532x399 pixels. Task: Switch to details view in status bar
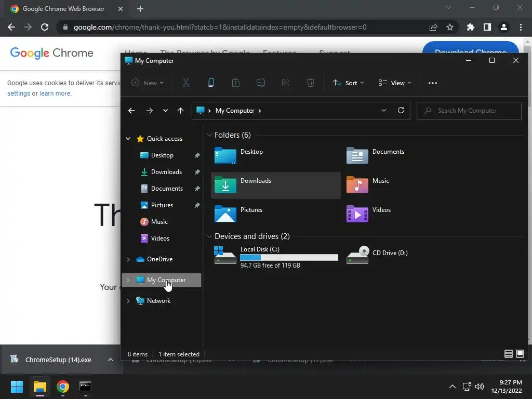click(x=508, y=354)
